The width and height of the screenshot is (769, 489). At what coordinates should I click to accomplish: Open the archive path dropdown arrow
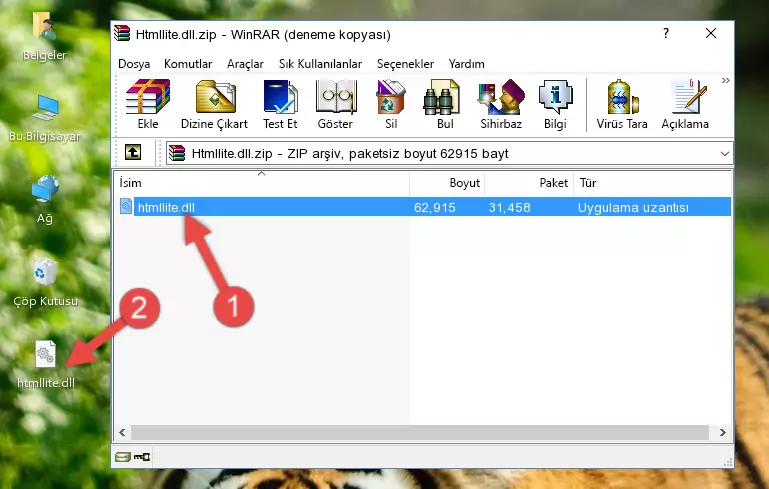tap(724, 154)
